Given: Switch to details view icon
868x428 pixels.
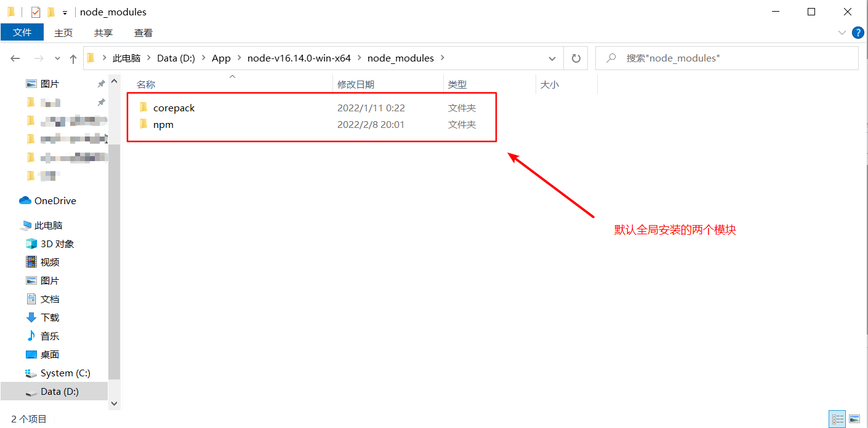Looking at the screenshot, I should (837, 419).
